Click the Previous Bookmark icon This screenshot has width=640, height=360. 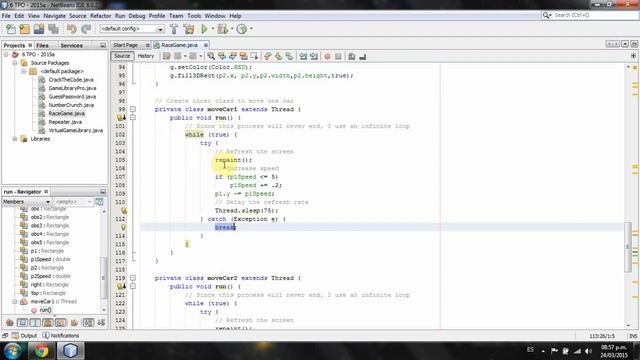[x=267, y=56]
